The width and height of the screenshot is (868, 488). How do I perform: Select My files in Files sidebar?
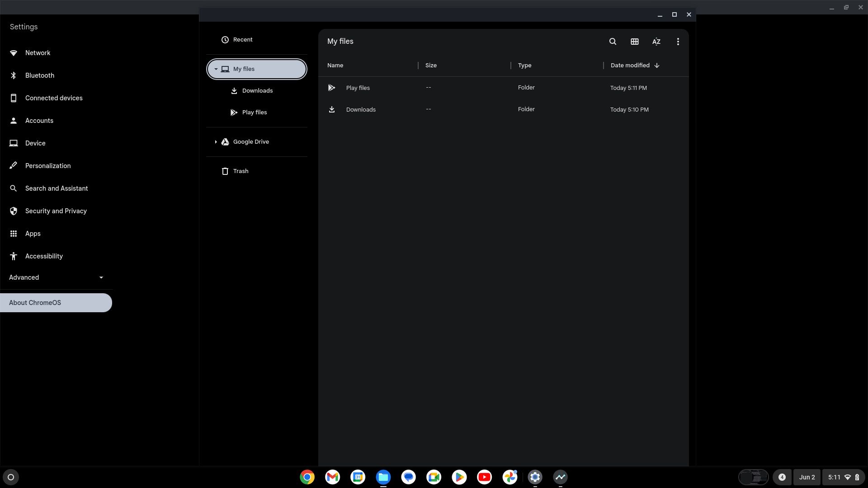tap(257, 69)
